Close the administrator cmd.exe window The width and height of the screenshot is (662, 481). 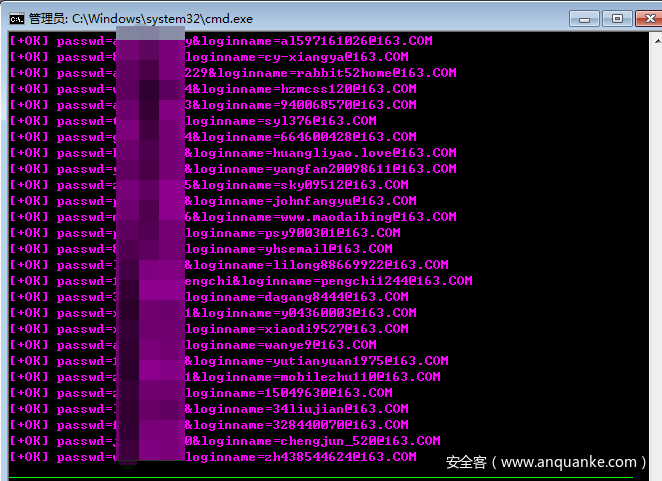click(x=644, y=18)
